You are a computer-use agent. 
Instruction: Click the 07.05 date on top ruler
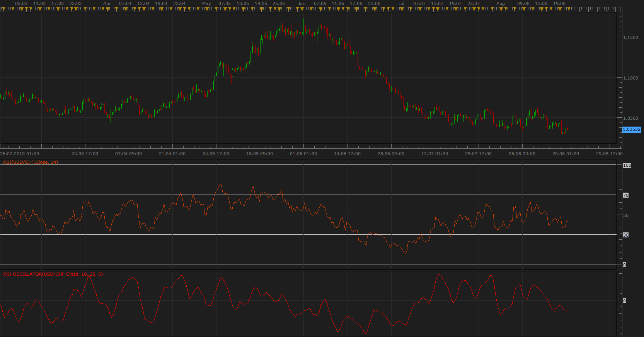tap(225, 3)
